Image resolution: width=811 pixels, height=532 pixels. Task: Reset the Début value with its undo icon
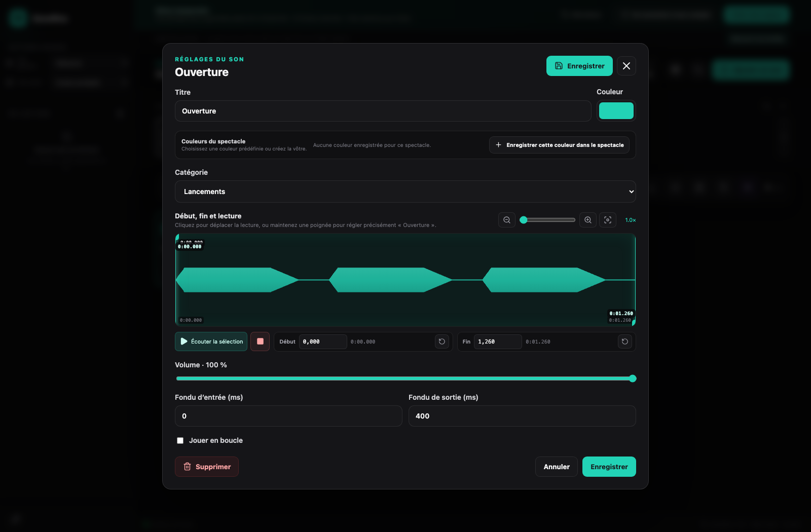[442, 341]
